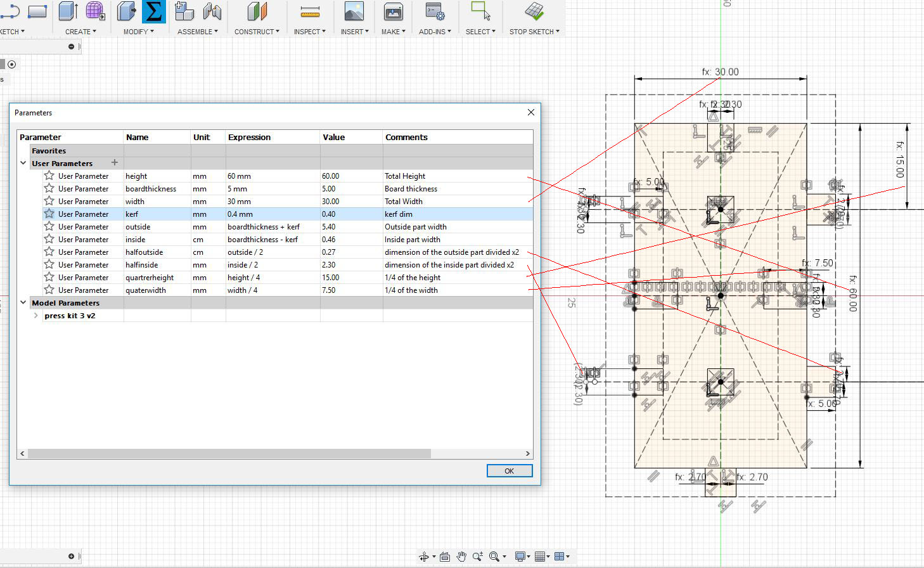Image resolution: width=924 pixels, height=568 pixels.
Task: Click the Zoom plus-minus icon
Action: (x=477, y=557)
